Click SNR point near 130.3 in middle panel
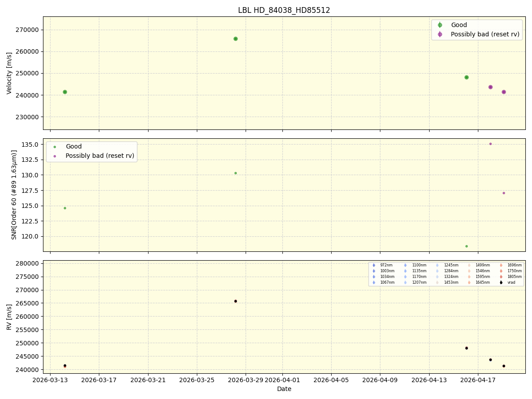This screenshot has height=399, width=532. tap(235, 173)
